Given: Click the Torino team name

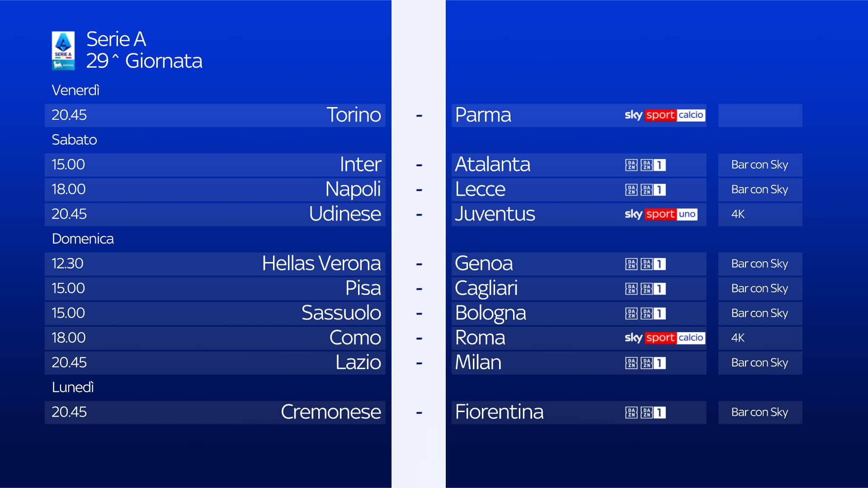Looking at the screenshot, I should [x=354, y=115].
